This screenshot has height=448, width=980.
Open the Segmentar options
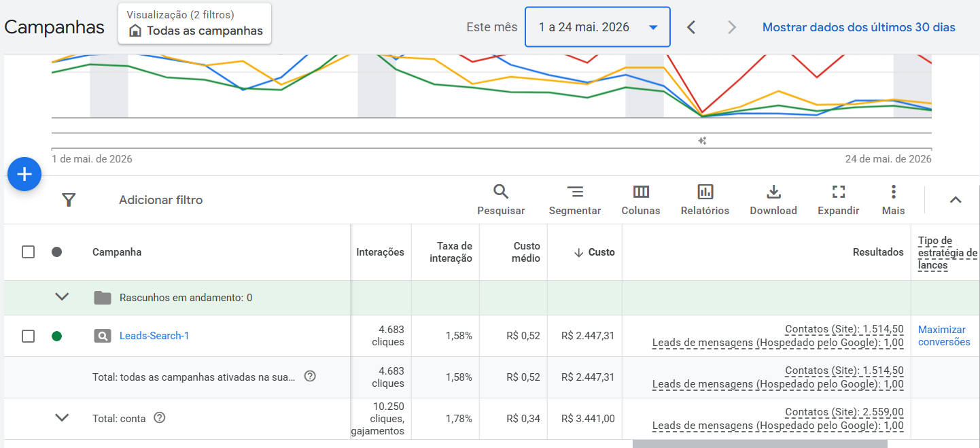pyautogui.click(x=575, y=200)
